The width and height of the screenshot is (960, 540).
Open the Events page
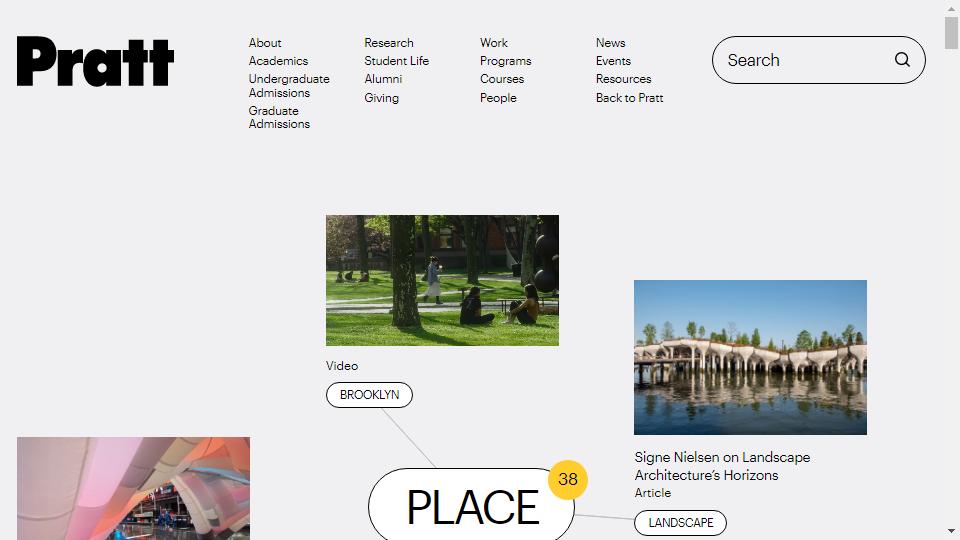[x=613, y=61]
